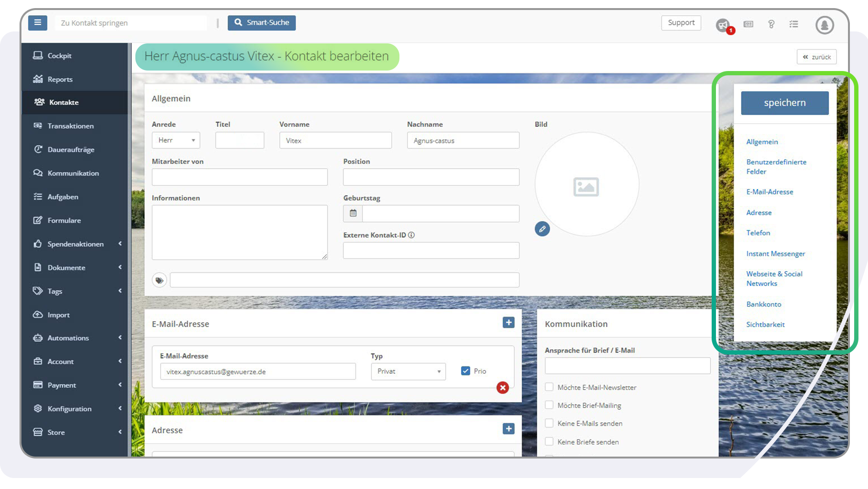
Task: Click the help question mark icon
Action: click(x=771, y=24)
